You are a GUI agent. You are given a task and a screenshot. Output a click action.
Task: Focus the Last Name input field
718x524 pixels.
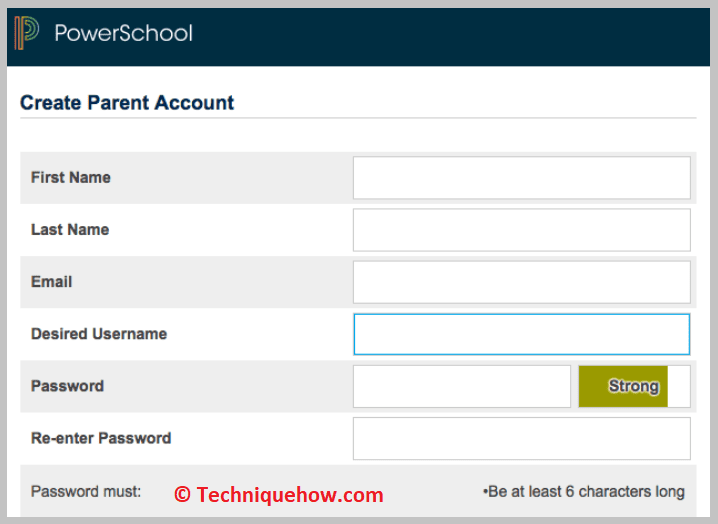pyautogui.click(x=521, y=230)
